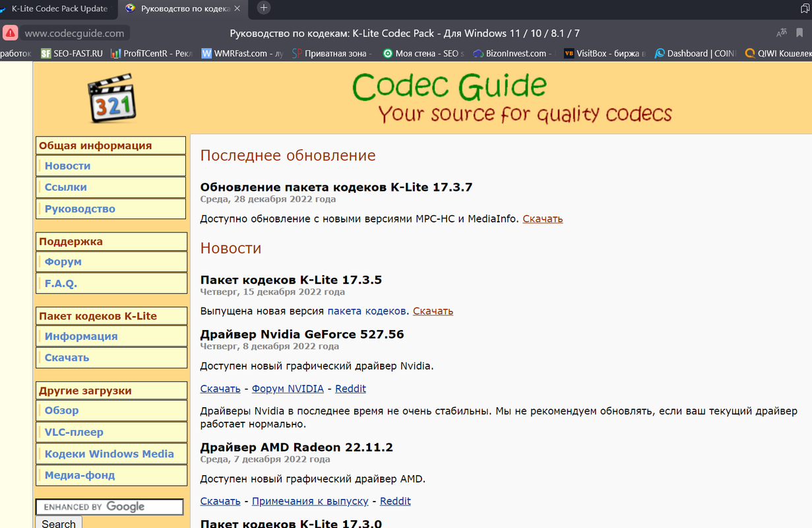Open the WMRFast.com bookmark
Image resolution: width=812 pixels, height=528 pixels.
pyautogui.click(x=241, y=53)
